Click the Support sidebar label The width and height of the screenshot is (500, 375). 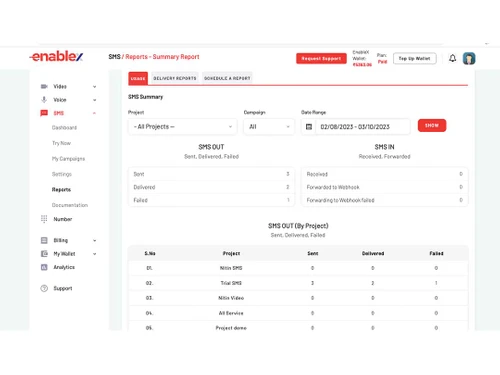(63, 288)
